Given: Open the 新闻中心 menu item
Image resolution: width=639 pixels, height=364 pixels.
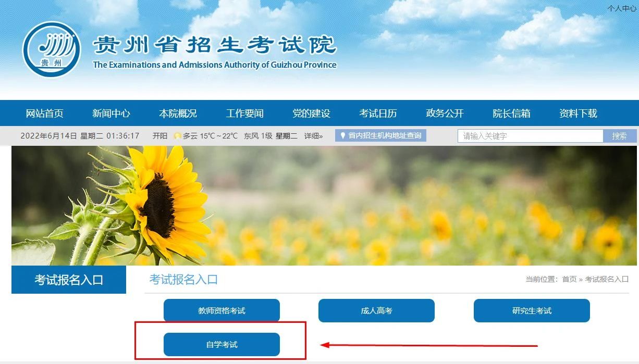Looking at the screenshot, I should tap(111, 114).
